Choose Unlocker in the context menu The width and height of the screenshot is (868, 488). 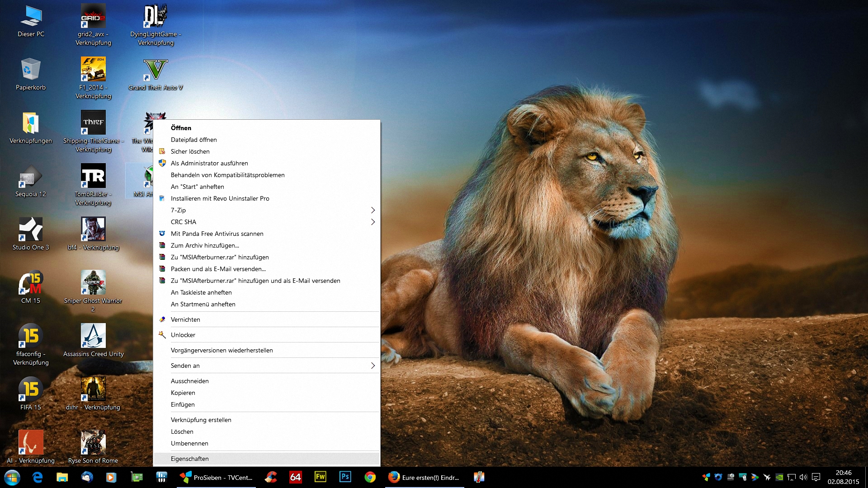click(x=183, y=335)
